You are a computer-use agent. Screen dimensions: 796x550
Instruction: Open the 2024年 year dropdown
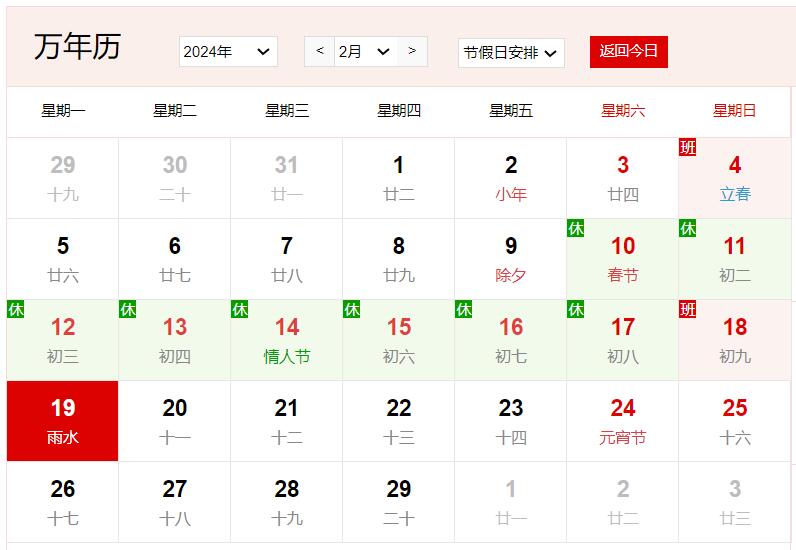pyautogui.click(x=228, y=52)
